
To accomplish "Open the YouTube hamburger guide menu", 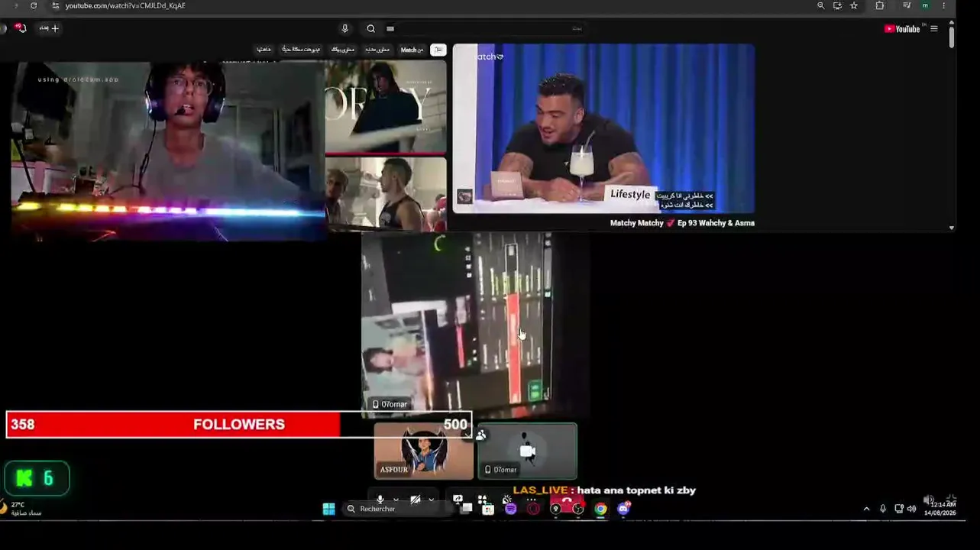I will pyautogui.click(x=933, y=29).
